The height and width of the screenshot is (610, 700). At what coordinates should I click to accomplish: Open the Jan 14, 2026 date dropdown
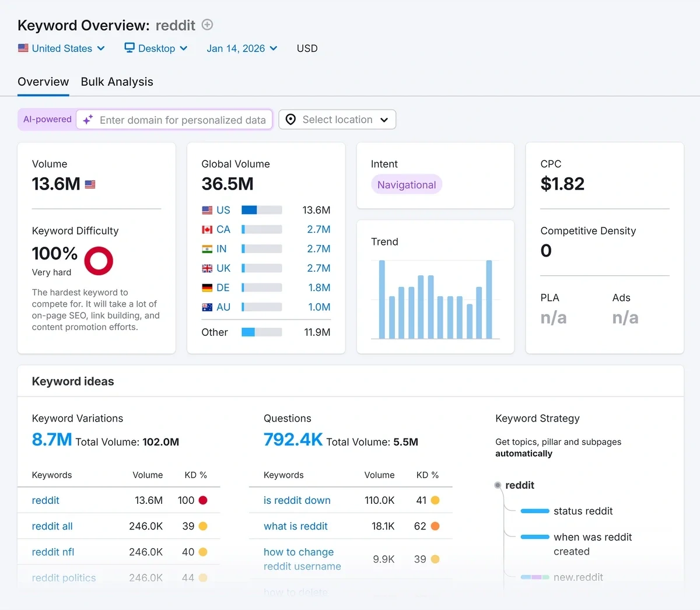(242, 48)
